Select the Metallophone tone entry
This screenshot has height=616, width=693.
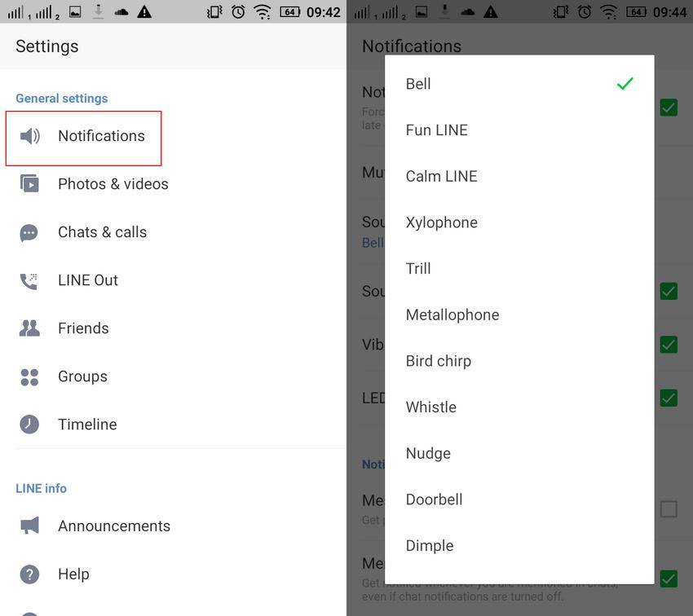(x=519, y=315)
